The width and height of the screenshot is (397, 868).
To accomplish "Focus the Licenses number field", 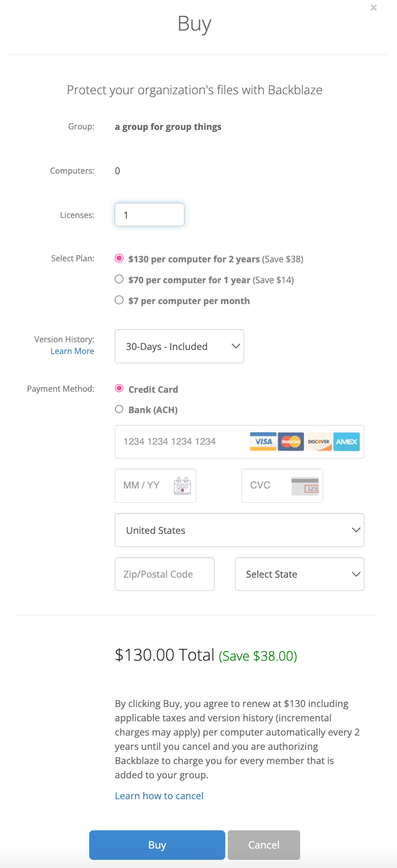I will click(x=149, y=215).
